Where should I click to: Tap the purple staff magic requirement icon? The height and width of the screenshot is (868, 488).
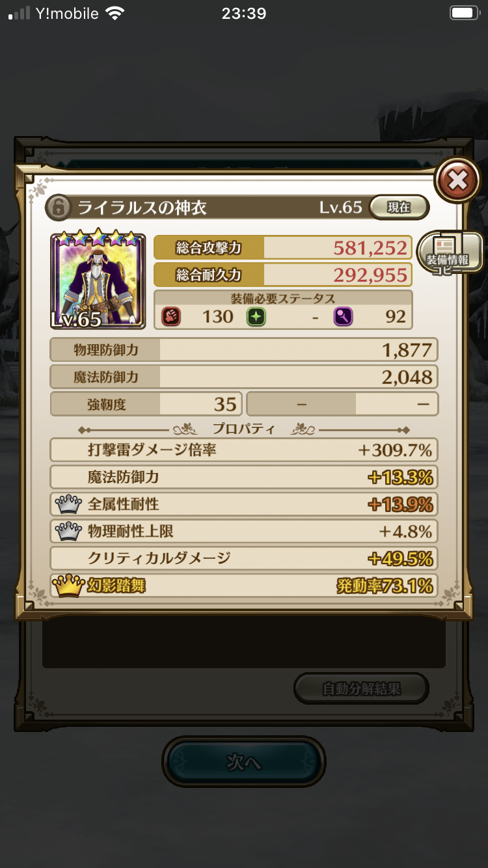pos(343,317)
